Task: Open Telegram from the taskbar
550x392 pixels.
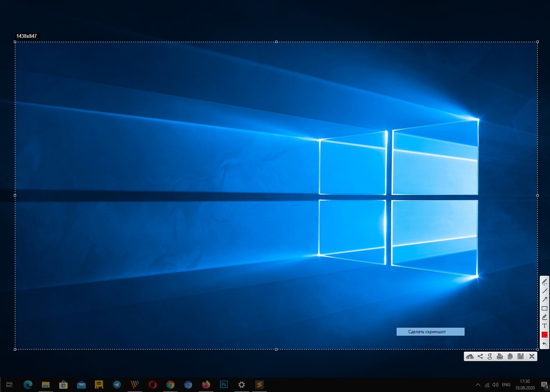Action: pyautogui.click(x=117, y=384)
